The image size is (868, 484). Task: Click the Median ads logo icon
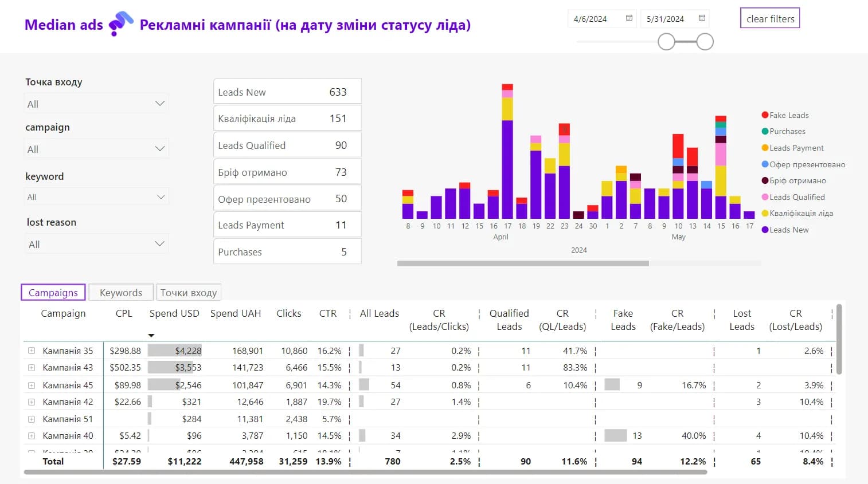pyautogui.click(x=121, y=24)
